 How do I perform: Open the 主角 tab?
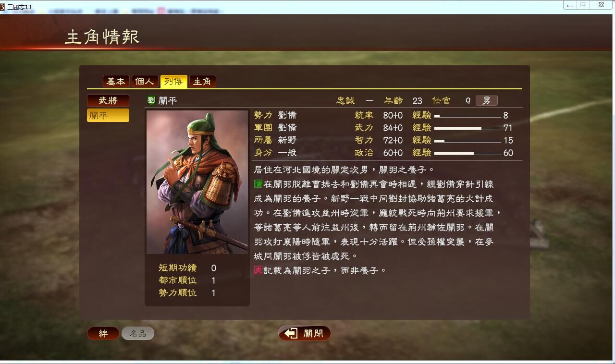(x=202, y=81)
